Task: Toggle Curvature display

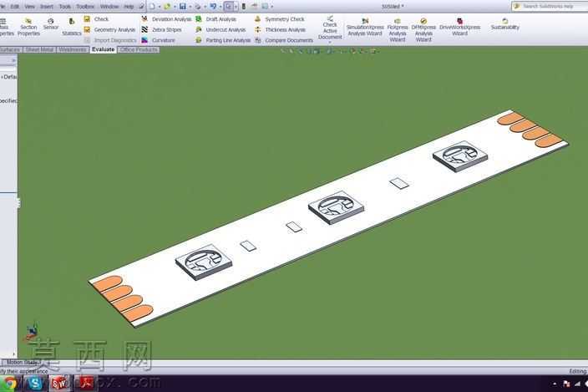Action: pos(158,40)
